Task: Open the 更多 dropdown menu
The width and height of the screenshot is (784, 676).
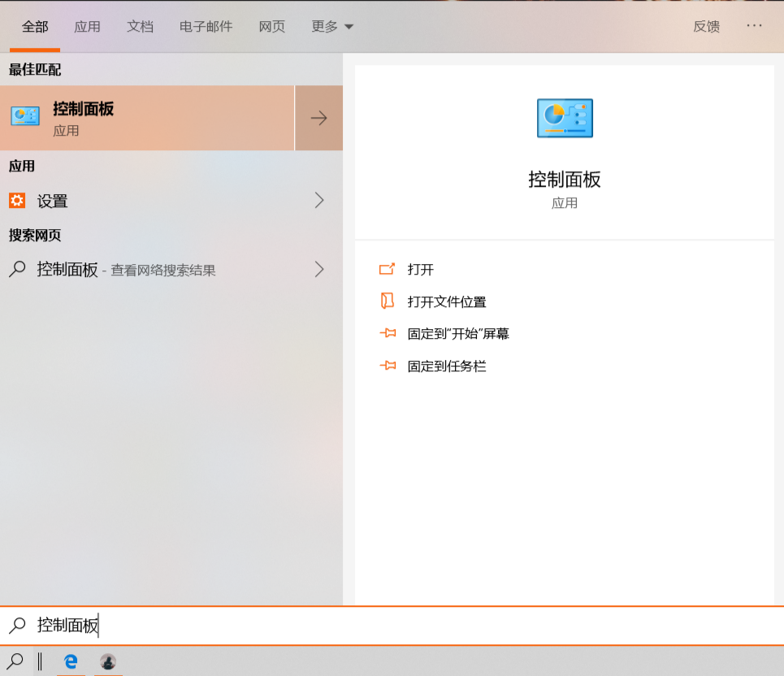Action: 331,26
